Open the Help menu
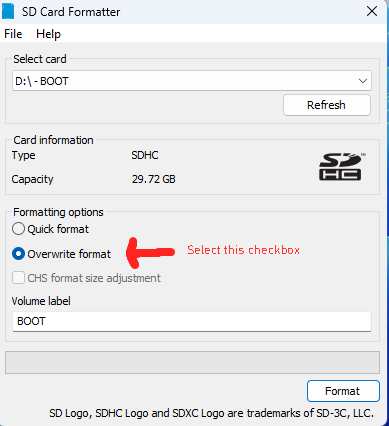 click(x=48, y=34)
